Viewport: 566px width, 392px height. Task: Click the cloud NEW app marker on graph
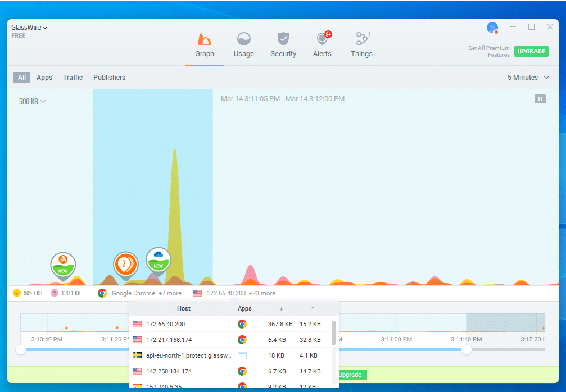158,261
